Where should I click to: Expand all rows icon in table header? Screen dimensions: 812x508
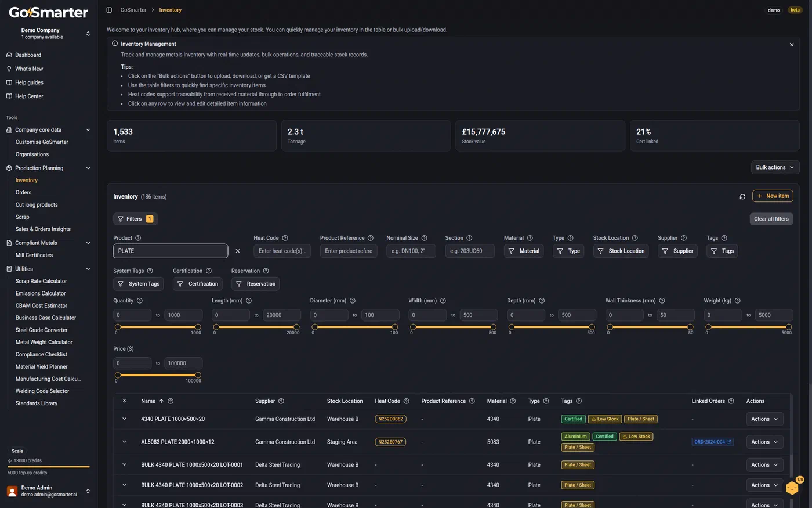(x=124, y=401)
